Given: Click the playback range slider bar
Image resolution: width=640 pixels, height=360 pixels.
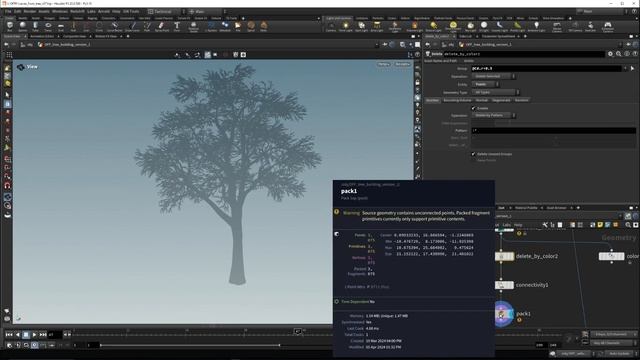Looking at the screenshot, I should pyautogui.click(x=190, y=345).
